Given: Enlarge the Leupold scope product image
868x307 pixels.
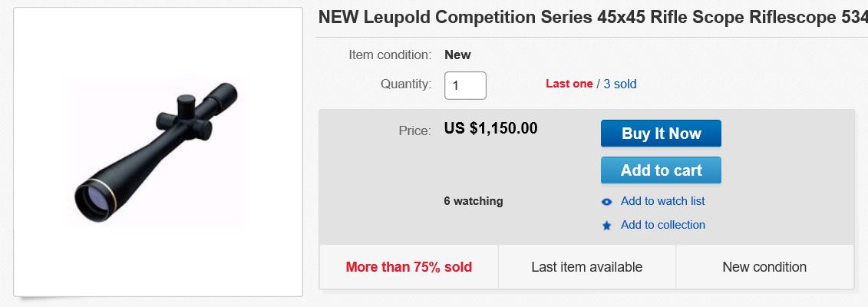Looking at the screenshot, I should pos(158,150).
